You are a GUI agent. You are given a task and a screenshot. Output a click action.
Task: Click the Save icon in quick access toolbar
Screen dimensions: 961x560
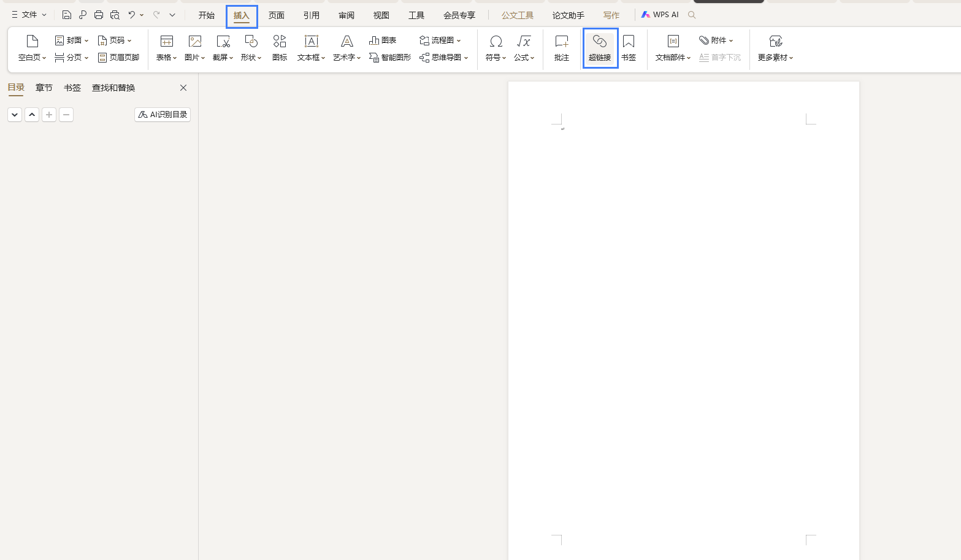coord(67,15)
